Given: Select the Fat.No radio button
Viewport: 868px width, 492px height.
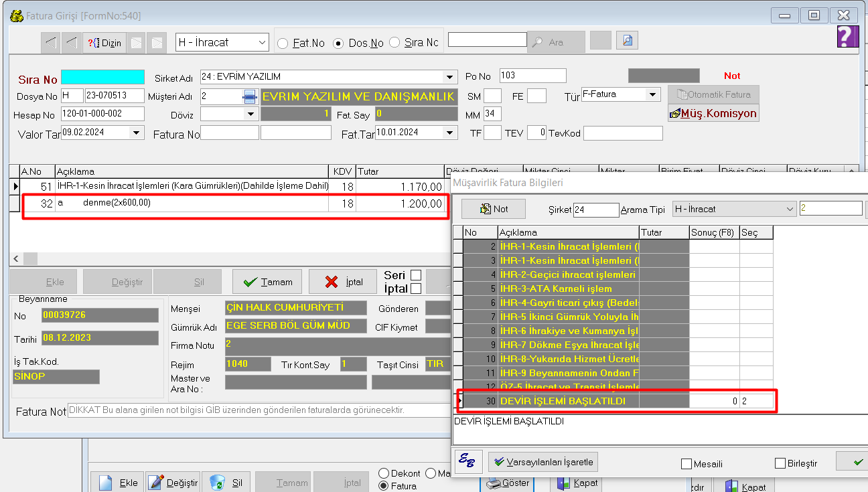Looking at the screenshot, I should pos(283,44).
